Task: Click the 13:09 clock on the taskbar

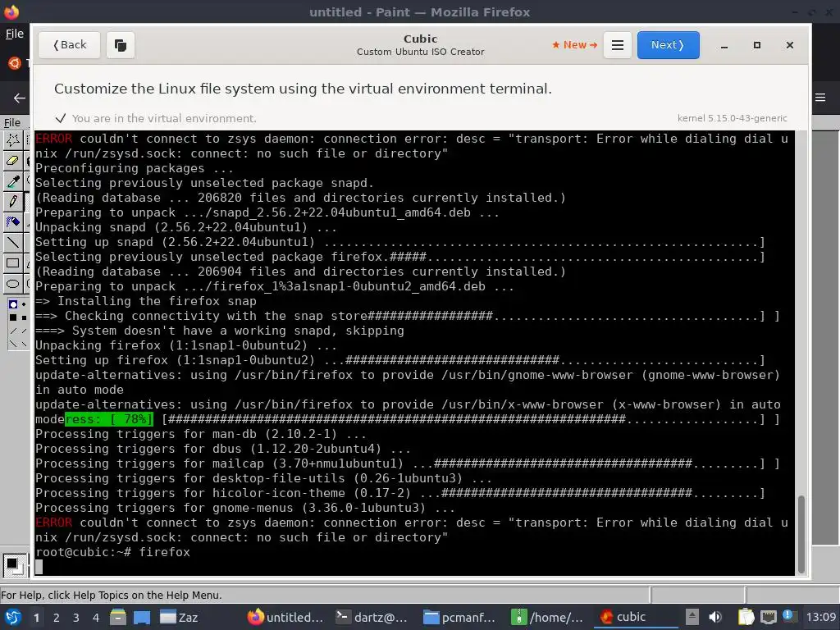Action: [820, 617]
